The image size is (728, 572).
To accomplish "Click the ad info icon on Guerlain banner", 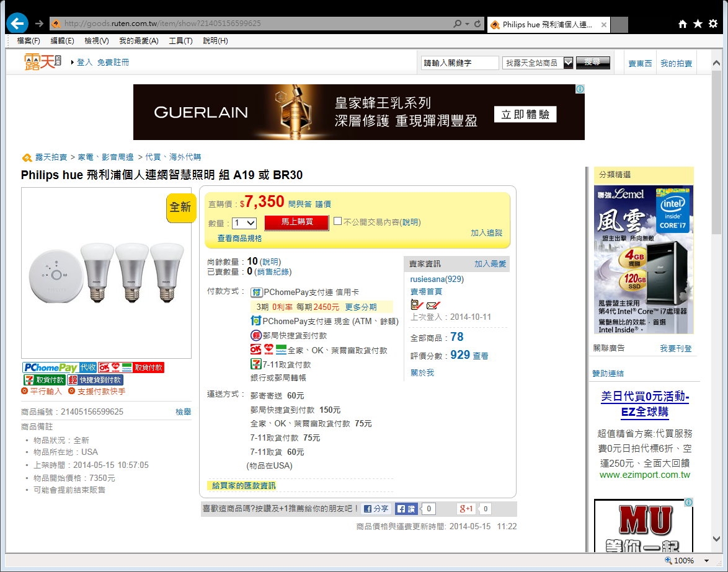I will tap(580, 89).
